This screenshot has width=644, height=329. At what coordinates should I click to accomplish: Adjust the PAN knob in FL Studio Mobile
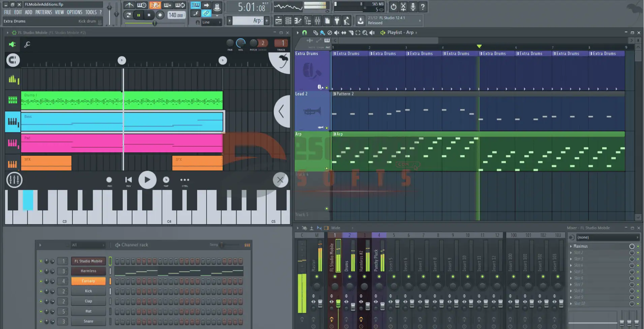click(230, 43)
